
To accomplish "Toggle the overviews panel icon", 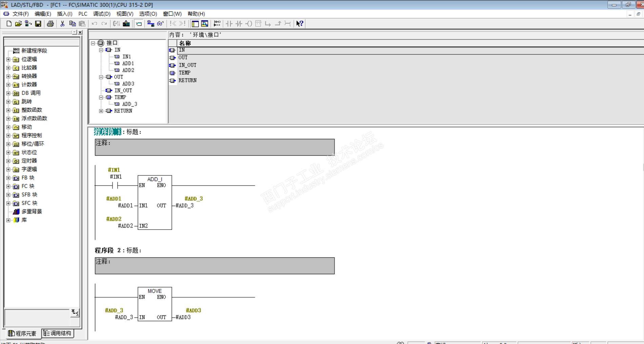I will coord(195,23).
